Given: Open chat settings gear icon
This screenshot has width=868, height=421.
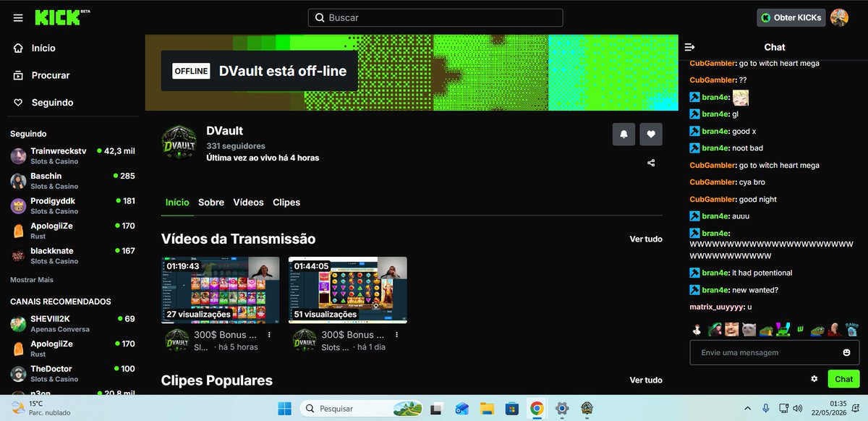Looking at the screenshot, I should coord(814,379).
